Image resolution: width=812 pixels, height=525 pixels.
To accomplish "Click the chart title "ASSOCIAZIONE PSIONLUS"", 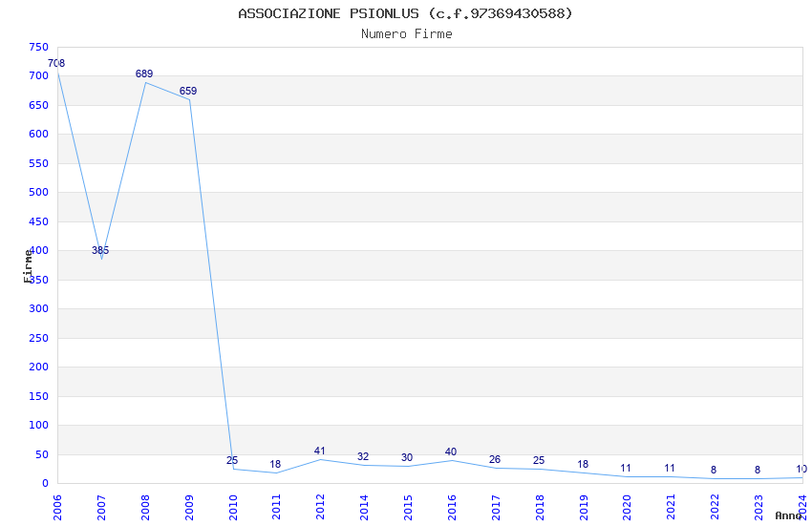I will (x=329, y=13).
